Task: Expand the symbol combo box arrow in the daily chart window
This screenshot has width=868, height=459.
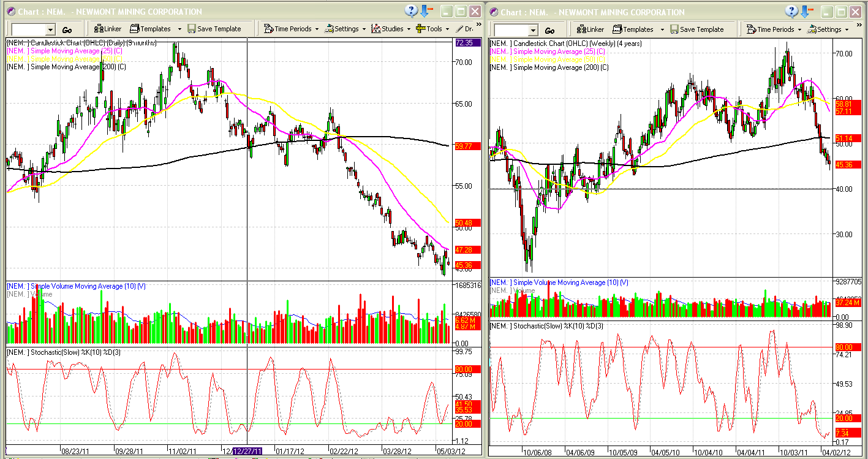Action: 50,29
